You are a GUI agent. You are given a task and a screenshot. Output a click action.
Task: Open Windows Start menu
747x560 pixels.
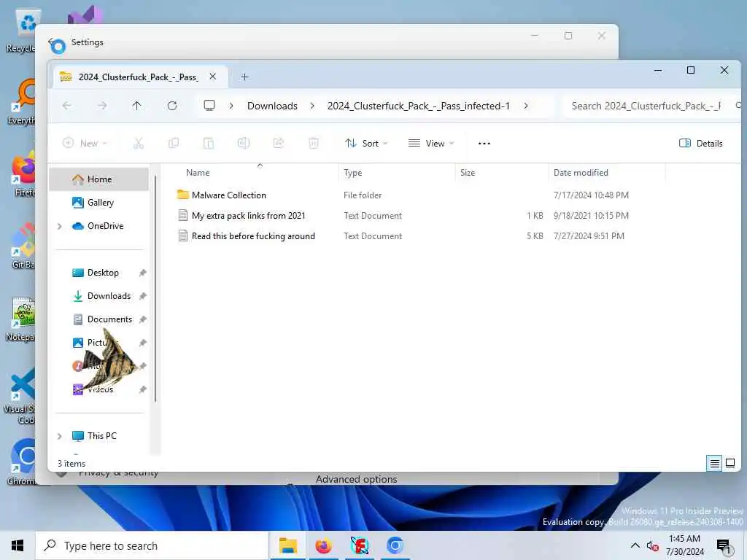tap(18, 545)
